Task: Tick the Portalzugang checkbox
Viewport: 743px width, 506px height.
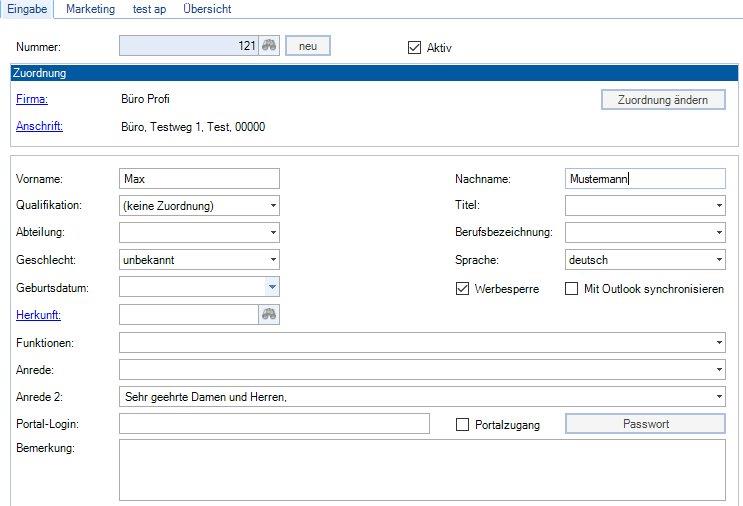Action: pos(462,425)
